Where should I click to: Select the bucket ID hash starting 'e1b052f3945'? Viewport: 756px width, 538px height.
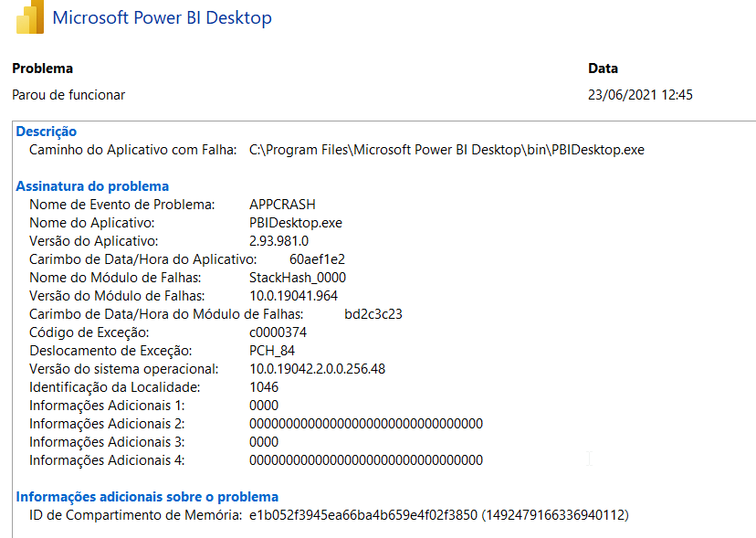click(363, 515)
